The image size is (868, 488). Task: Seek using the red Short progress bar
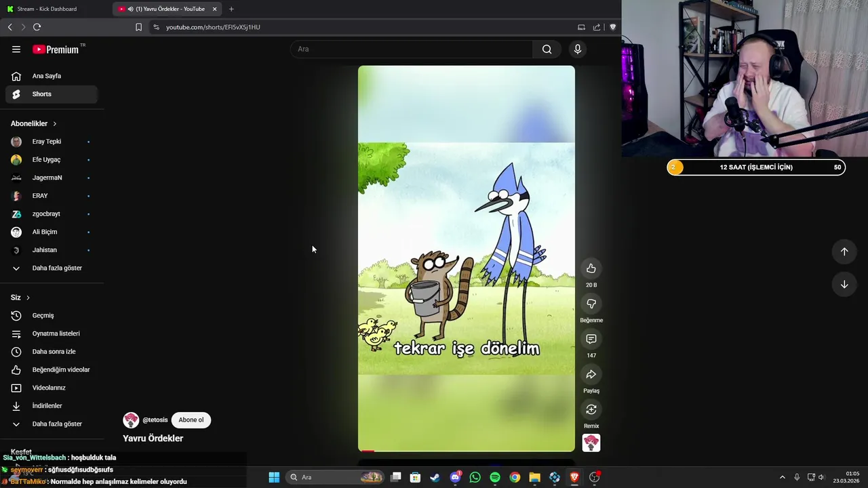coord(467,451)
